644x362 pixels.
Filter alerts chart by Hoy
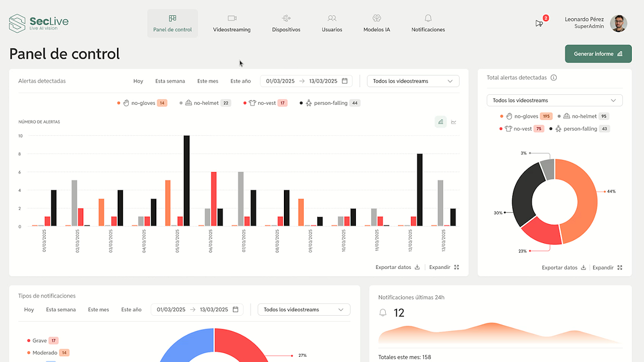coord(138,81)
